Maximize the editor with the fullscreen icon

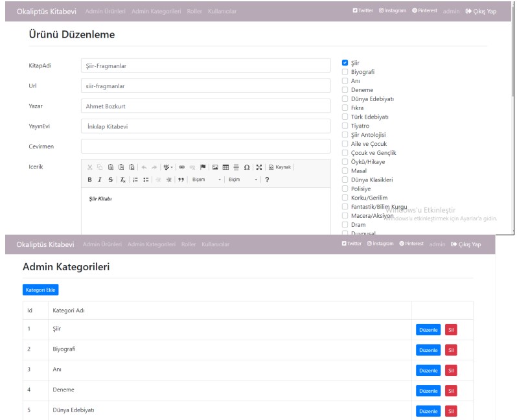click(259, 167)
